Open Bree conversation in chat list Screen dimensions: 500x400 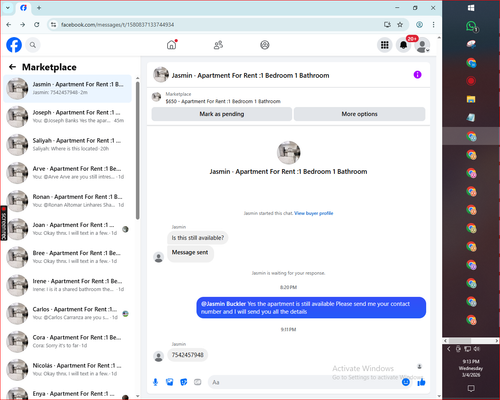[x=68, y=257]
